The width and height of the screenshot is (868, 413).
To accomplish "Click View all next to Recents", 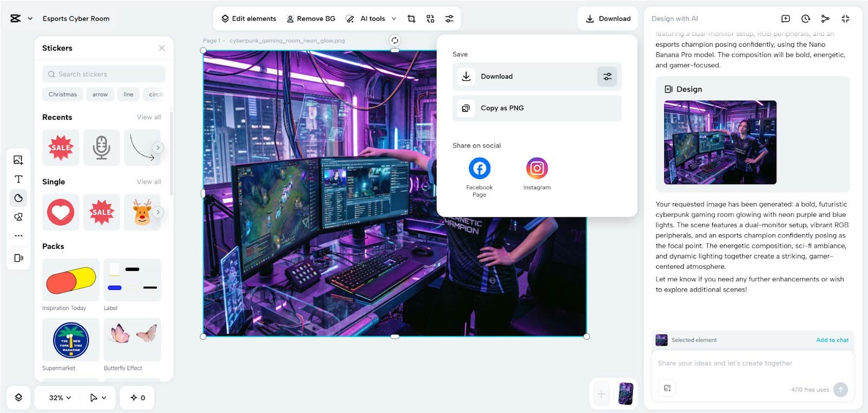I will pos(149,117).
